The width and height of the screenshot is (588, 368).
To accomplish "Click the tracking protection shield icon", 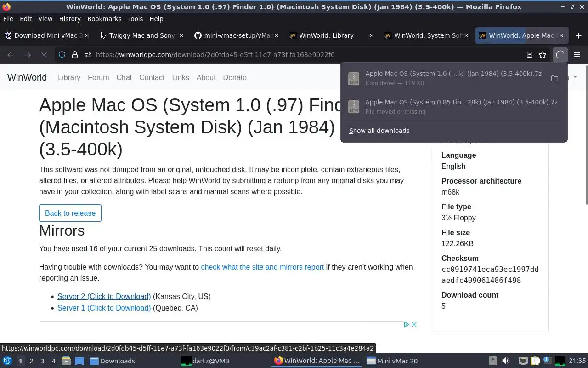I will [62, 55].
